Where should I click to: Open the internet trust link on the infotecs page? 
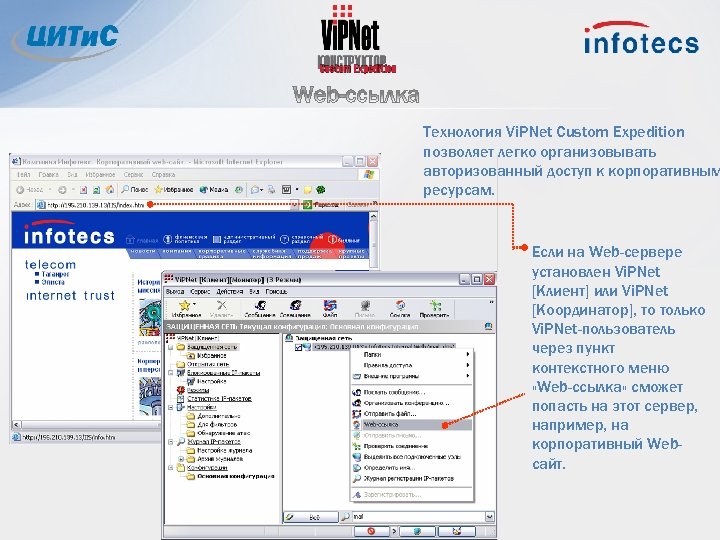tap(70, 295)
